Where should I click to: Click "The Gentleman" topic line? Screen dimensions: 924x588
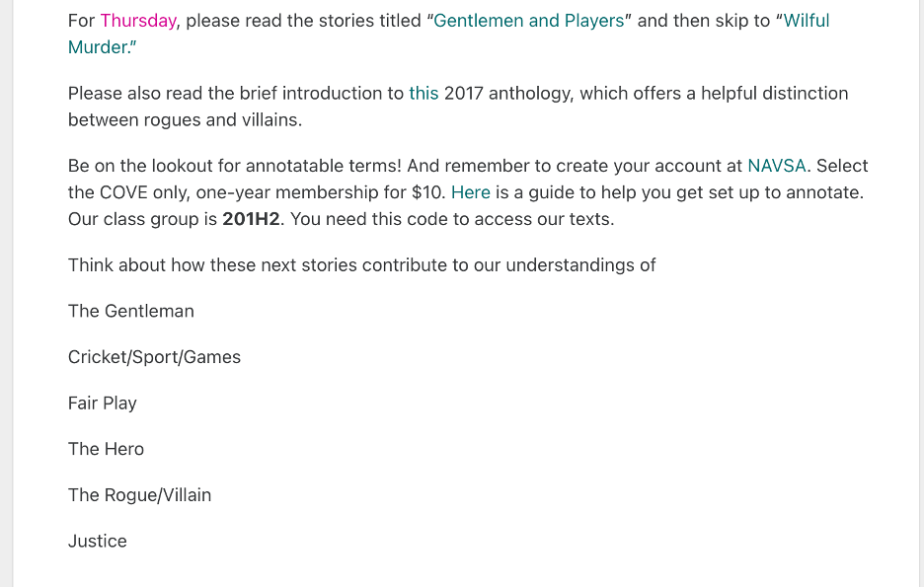pos(131,311)
